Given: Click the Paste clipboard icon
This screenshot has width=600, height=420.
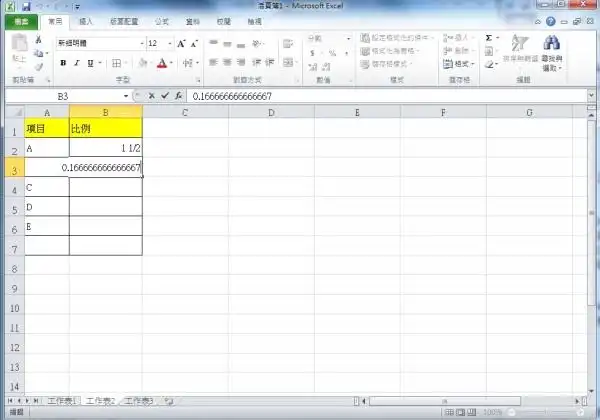Looking at the screenshot, I should pyautogui.click(x=19, y=48).
